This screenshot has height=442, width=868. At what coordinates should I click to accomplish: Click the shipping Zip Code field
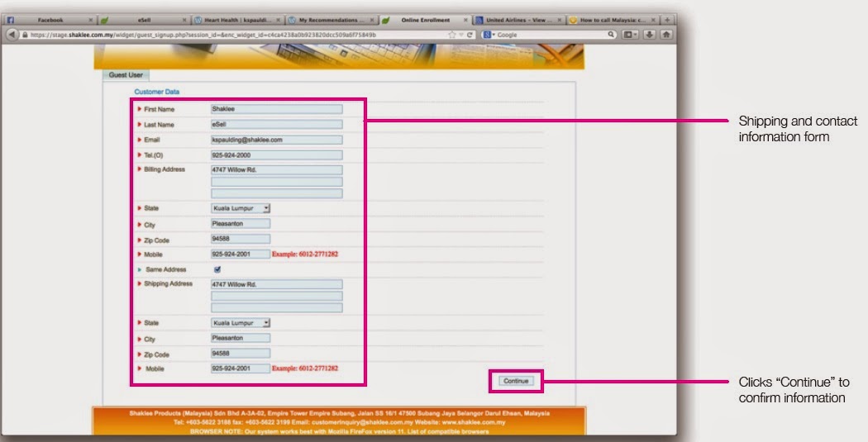coord(241,354)
